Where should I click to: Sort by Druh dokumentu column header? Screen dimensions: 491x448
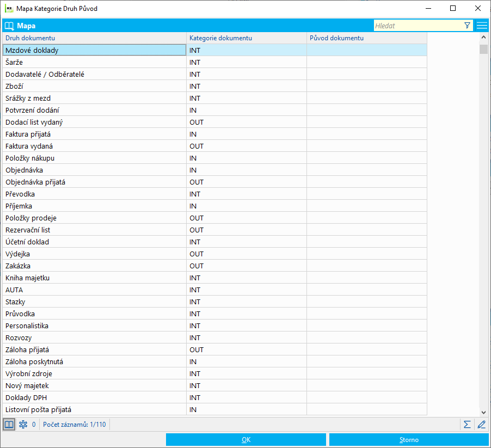pyautogui.click(x=95, y=38)
